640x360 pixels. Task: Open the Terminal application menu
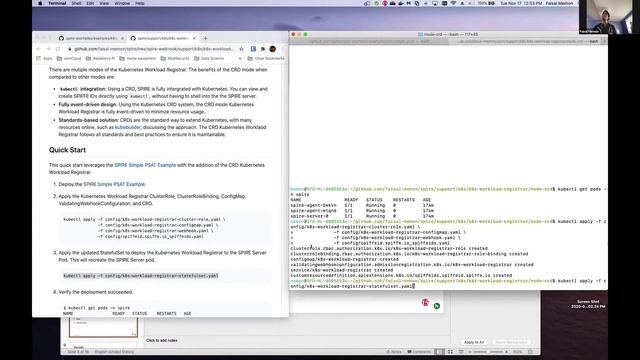coord(57,3)
